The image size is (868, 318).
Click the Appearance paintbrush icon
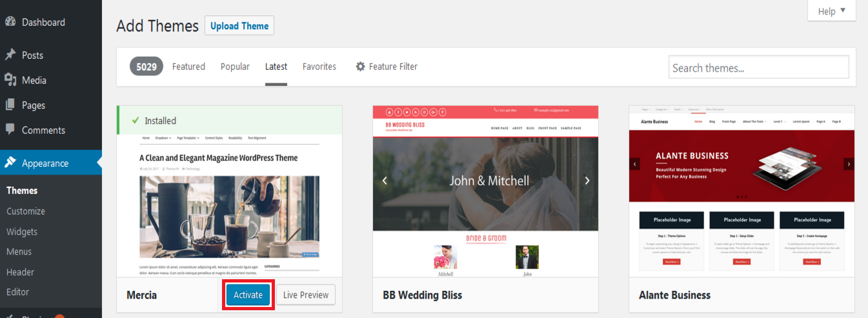pos(10,163)
